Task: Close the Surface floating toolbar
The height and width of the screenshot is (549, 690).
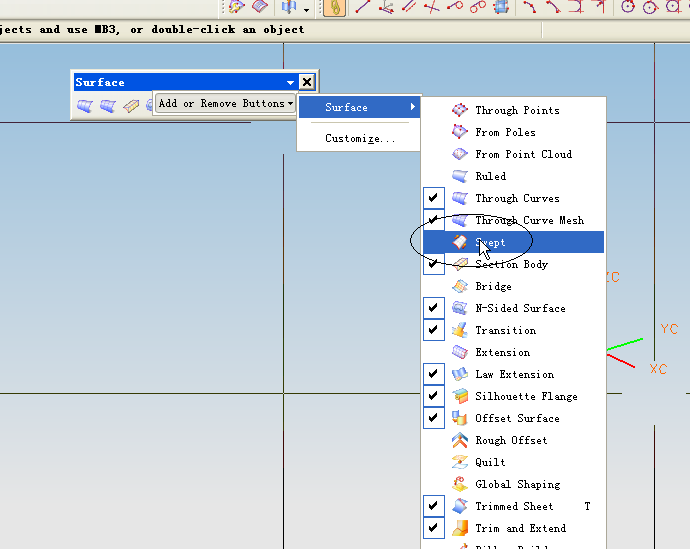Action: 307,82
